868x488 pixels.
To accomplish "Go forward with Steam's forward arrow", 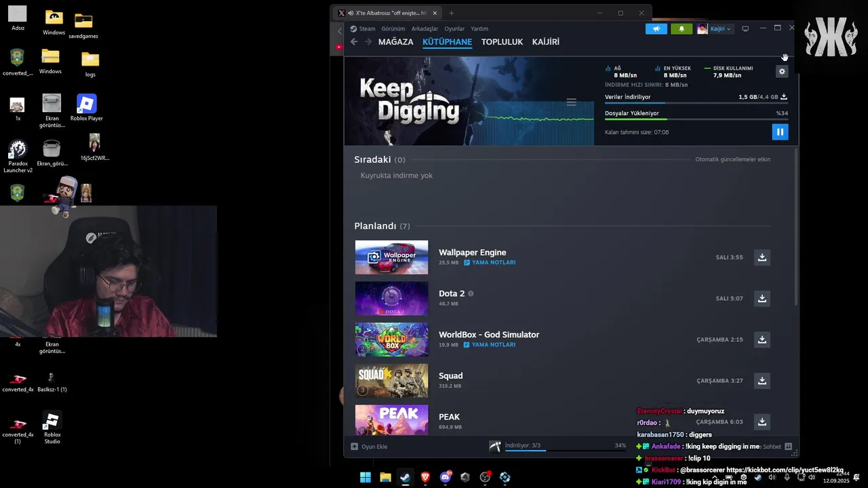I will pyautogui.click(x=368, y=42).
